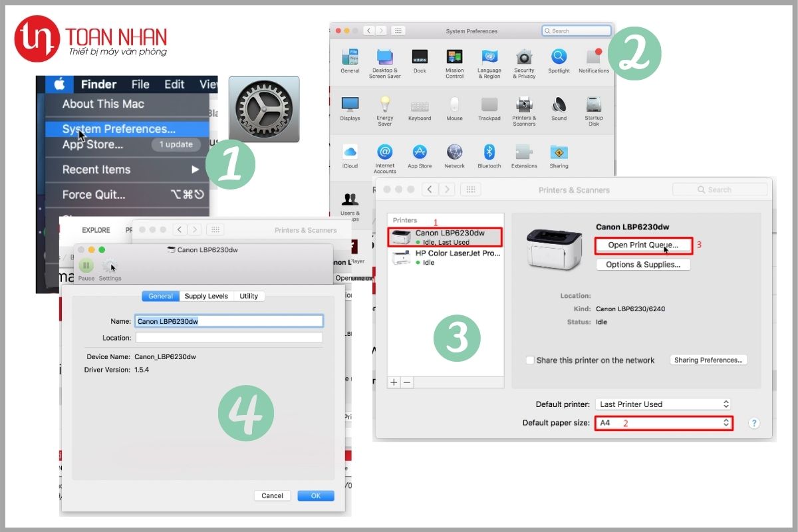Open the Edit menu in menu bar

(x=174, y=84)
